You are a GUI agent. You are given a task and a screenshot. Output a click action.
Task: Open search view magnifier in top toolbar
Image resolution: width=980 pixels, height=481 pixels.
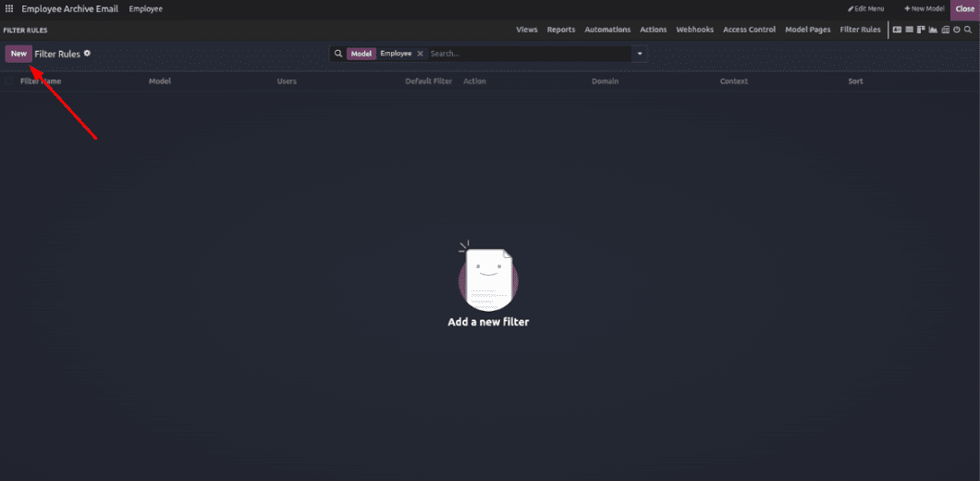tap(967, 30)
